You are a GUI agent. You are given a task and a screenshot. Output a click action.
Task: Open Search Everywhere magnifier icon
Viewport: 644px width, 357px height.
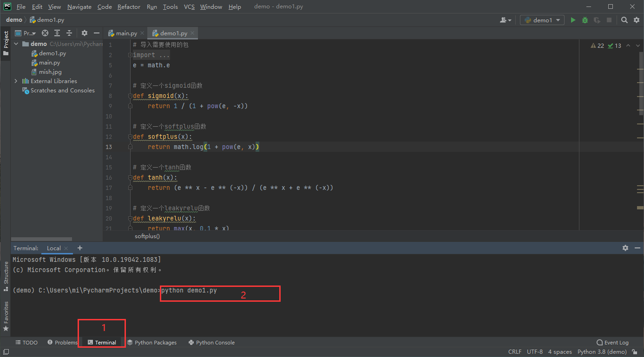[624, 20]
